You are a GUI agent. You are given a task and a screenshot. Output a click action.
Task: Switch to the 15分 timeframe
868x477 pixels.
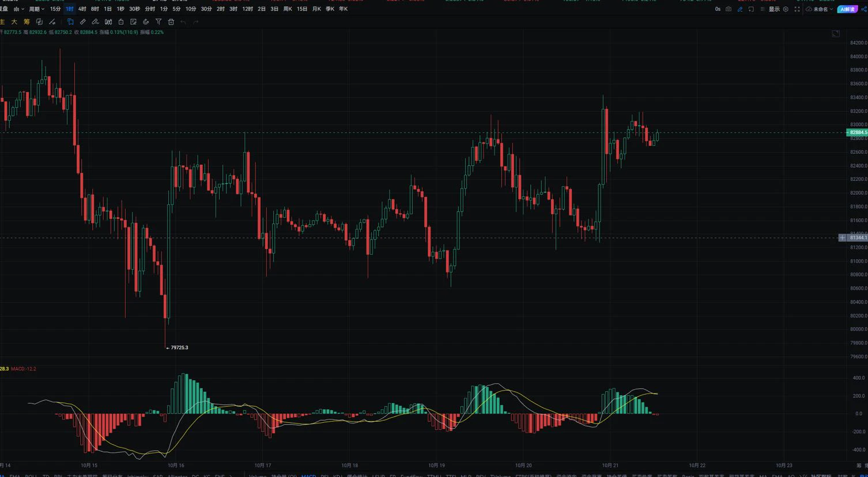point(55,9)
